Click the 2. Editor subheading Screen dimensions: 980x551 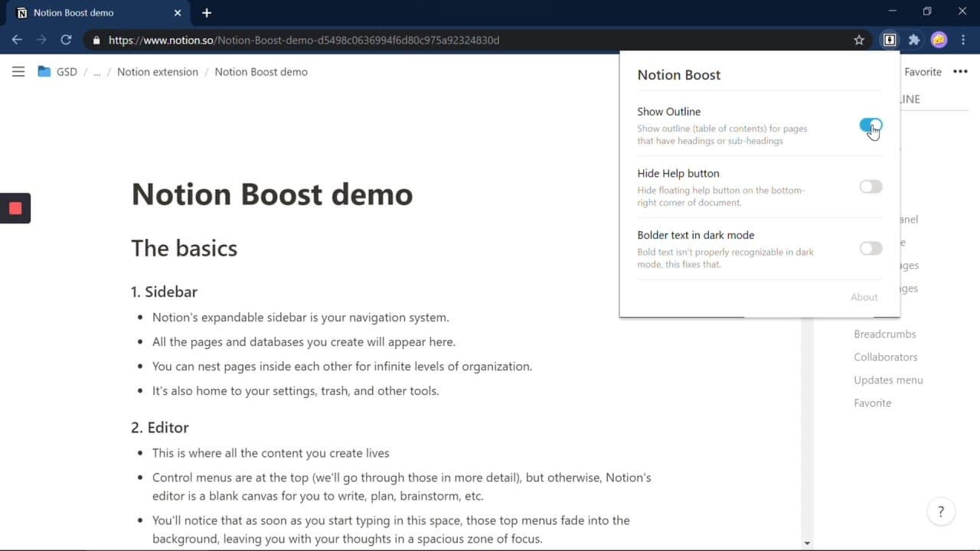tap(159, 427)
